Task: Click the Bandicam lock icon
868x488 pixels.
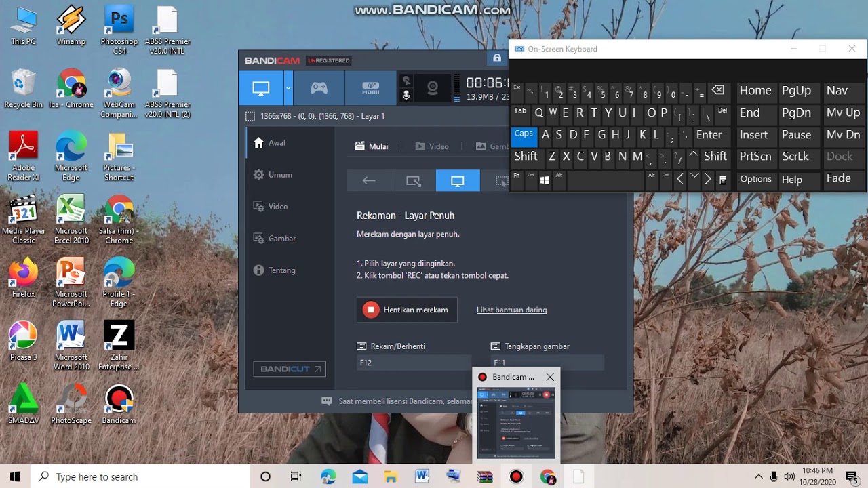Action: (497, 58)
